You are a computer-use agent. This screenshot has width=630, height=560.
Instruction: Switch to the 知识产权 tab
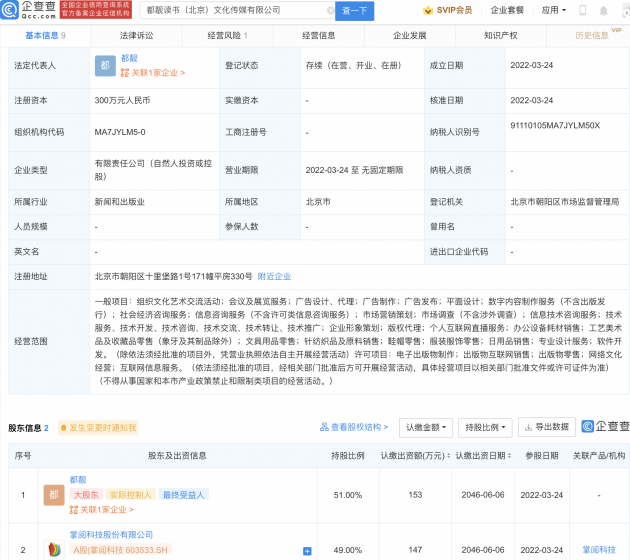500,35
